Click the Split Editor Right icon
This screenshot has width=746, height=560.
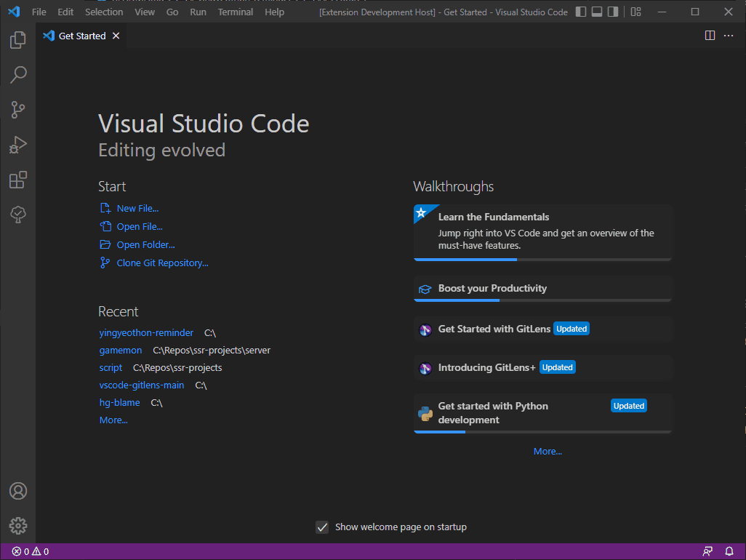710,36
